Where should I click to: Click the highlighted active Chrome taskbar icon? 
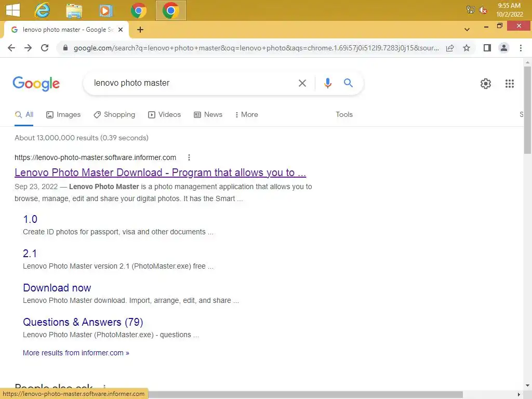(x=170, y=10)
